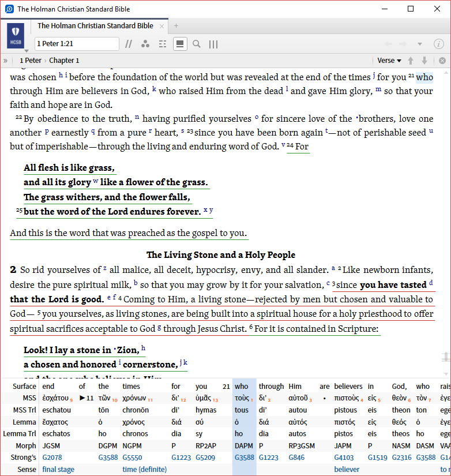
Task: Click the 1 Peter 1:21 reference box
Action: 77,44
